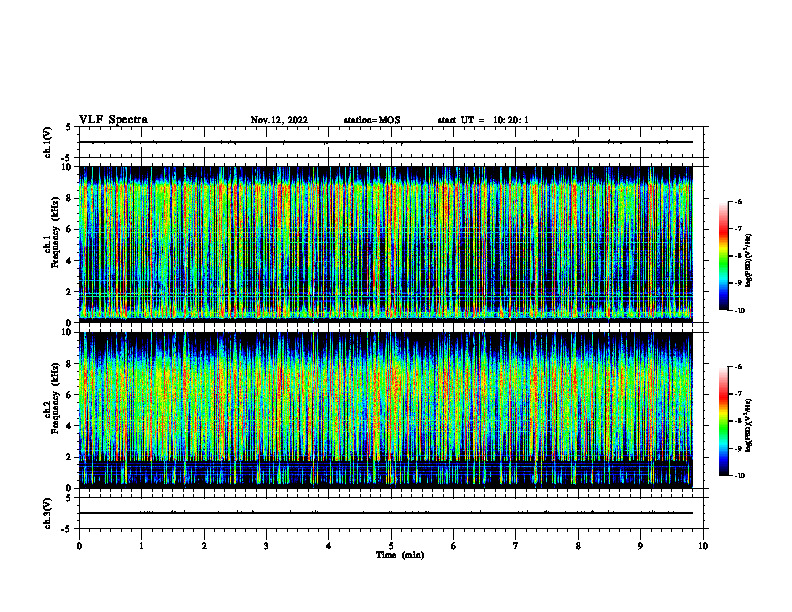This screenshot has height=612, width=792.
Task: Click the log(PSD) label beside ch.1 color bar
Action: coord(749,260)
